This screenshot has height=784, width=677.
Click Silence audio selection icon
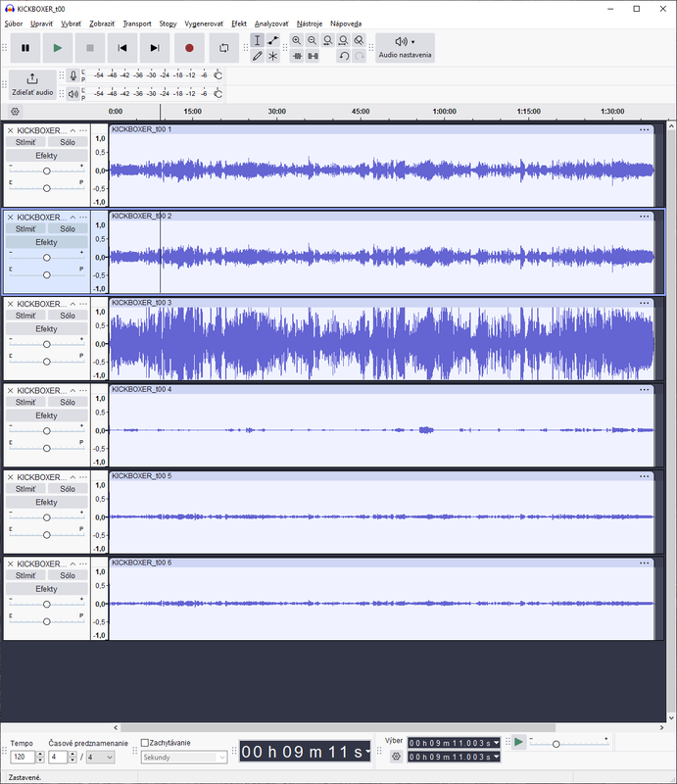313,56
